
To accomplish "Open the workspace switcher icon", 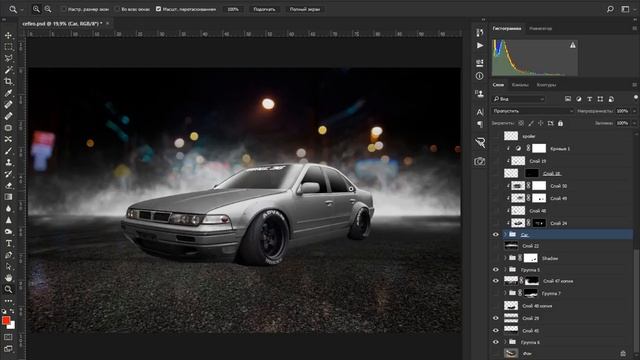I will [625, 9].
